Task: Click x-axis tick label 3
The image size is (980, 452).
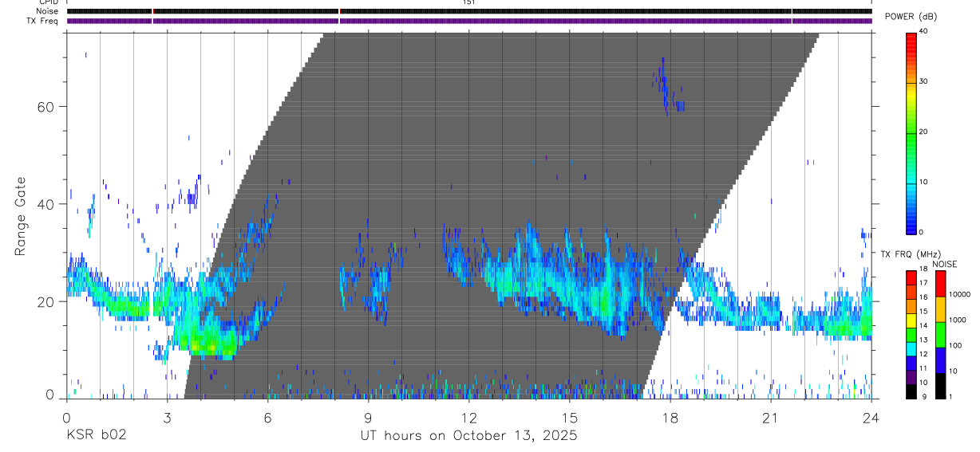Action: point(167,417)
